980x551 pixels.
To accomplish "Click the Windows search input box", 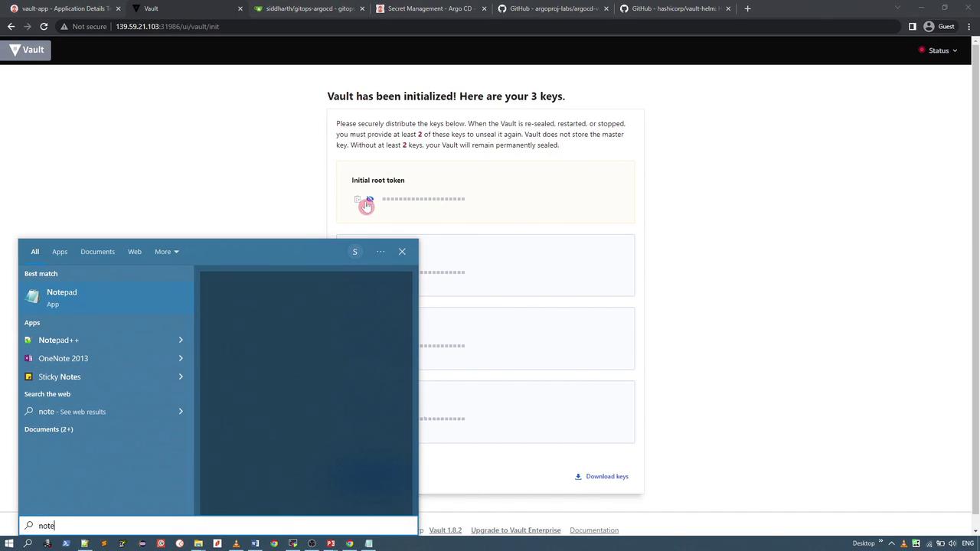I will coord(218,526).
